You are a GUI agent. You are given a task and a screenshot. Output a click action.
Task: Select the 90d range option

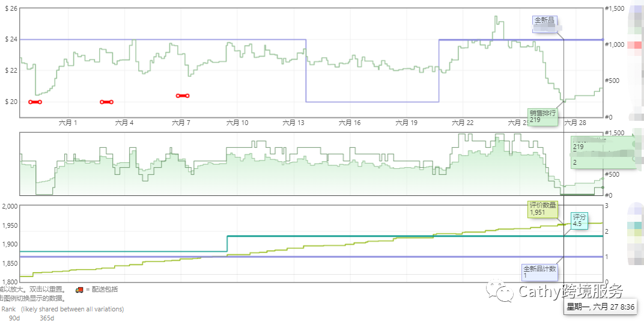pos(14,318)
